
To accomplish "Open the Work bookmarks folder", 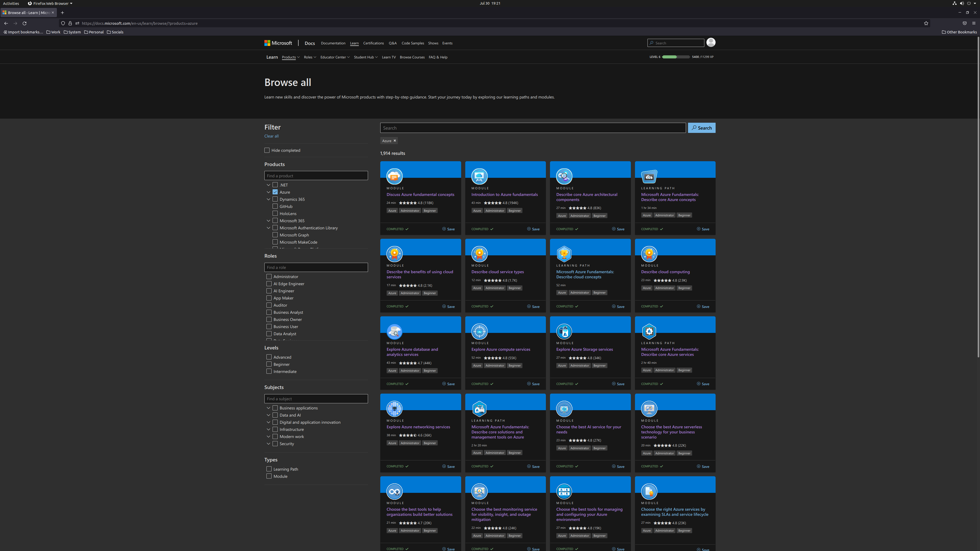I will 53,32.
